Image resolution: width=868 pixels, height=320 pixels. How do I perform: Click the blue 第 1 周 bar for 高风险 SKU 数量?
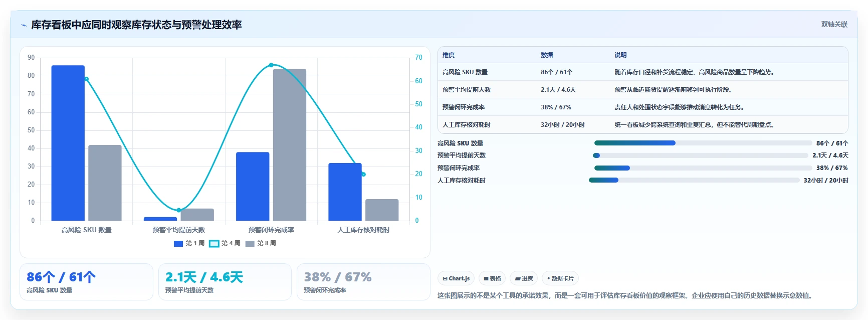click(x=68, y=143)
